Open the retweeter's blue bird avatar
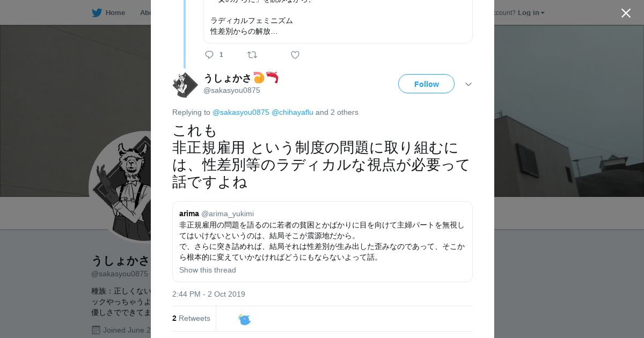The image size is (644, 338). [x=245, y=319]
